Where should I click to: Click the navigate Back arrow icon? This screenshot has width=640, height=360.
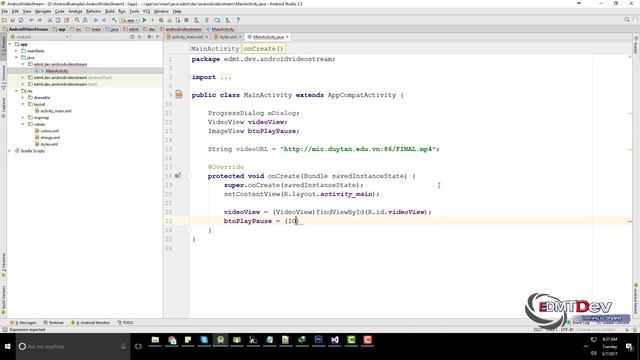tap(96, 20)
